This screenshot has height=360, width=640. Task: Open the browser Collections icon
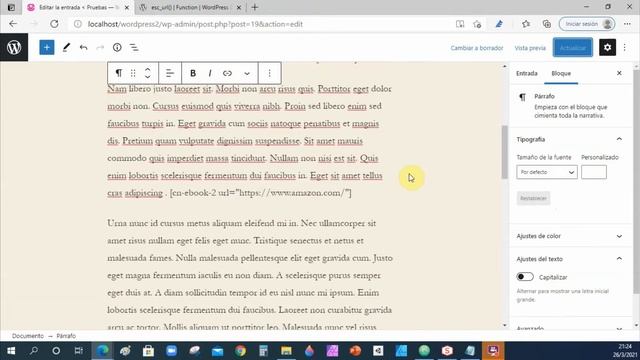click(547, 24)
